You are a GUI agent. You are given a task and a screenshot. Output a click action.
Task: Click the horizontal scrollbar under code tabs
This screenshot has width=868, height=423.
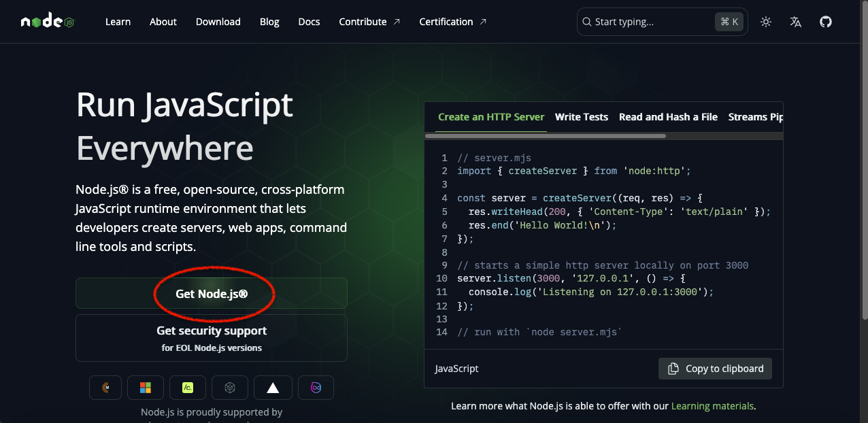pyautogui.click(x=546, y=136)
